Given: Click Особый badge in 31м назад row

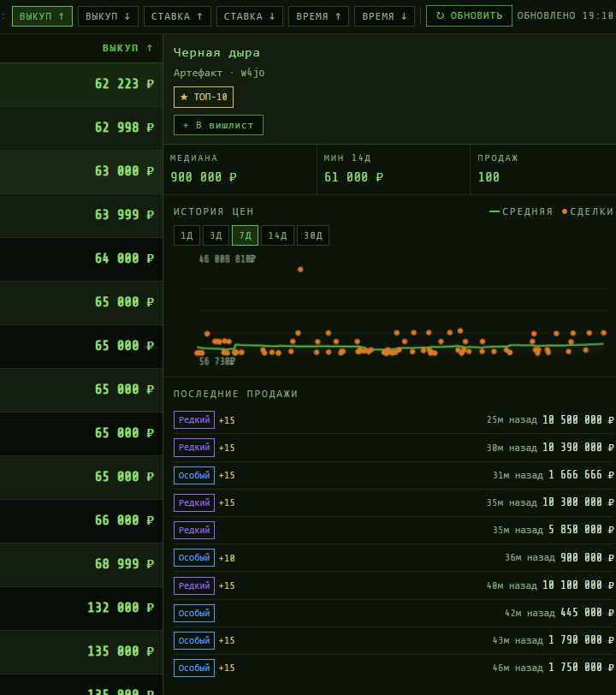Looking at the screenshot, I should coord(194,475).
